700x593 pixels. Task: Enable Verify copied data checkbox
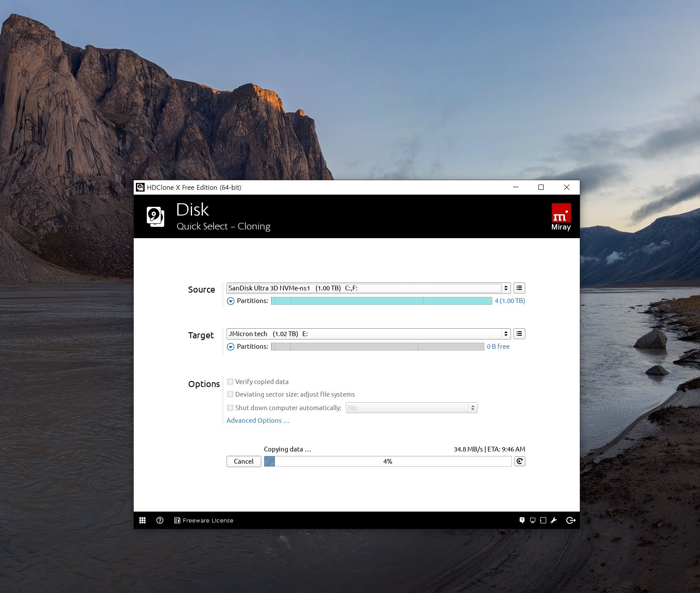230,382
